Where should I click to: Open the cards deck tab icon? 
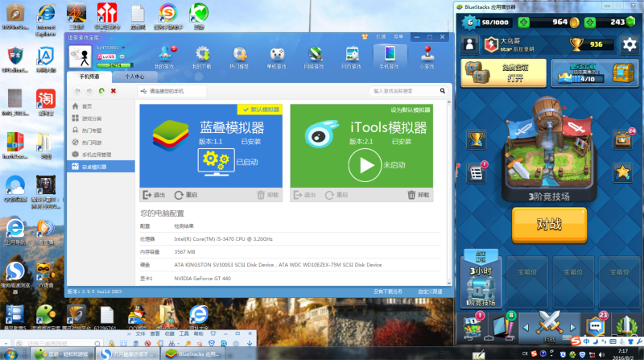click(x=504, y=328)
